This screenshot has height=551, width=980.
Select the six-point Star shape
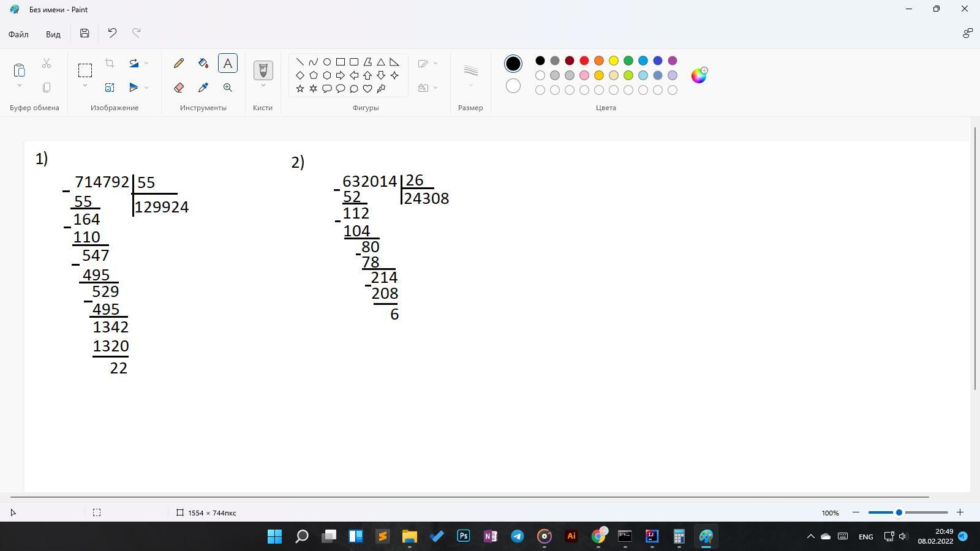(314, 89)
